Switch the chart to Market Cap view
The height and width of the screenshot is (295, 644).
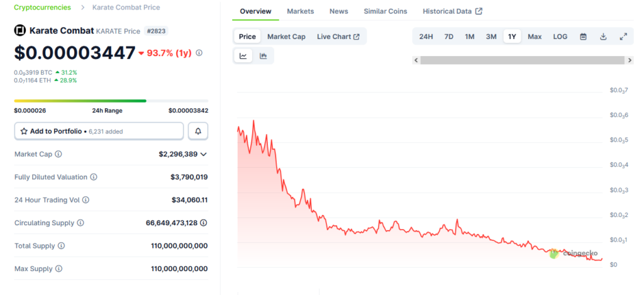(286, 36)
